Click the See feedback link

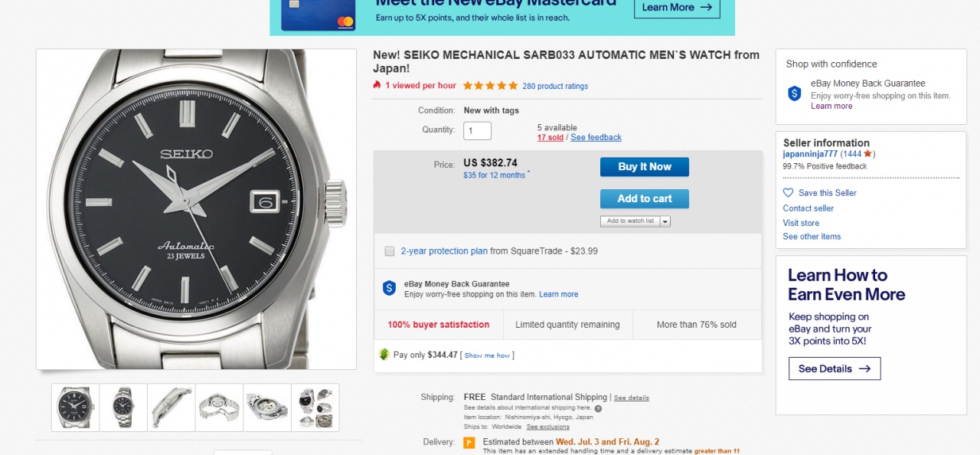[x=596, y=138]
